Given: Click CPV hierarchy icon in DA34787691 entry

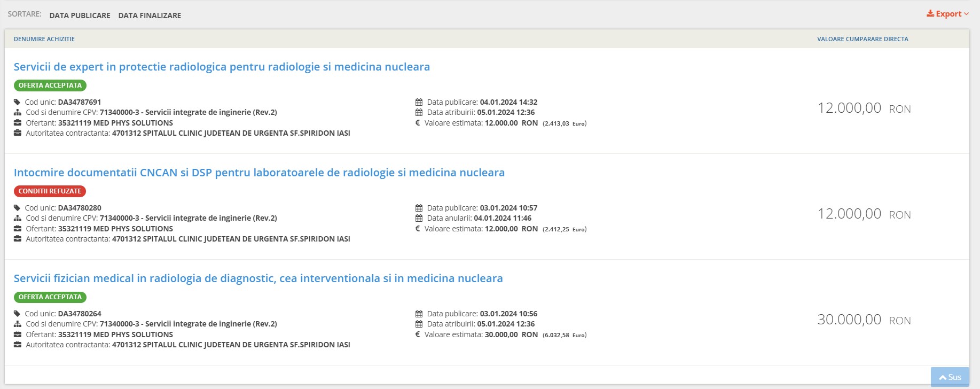Looking at the screenshot, I should pyautogui.click(x=18, y=112).
